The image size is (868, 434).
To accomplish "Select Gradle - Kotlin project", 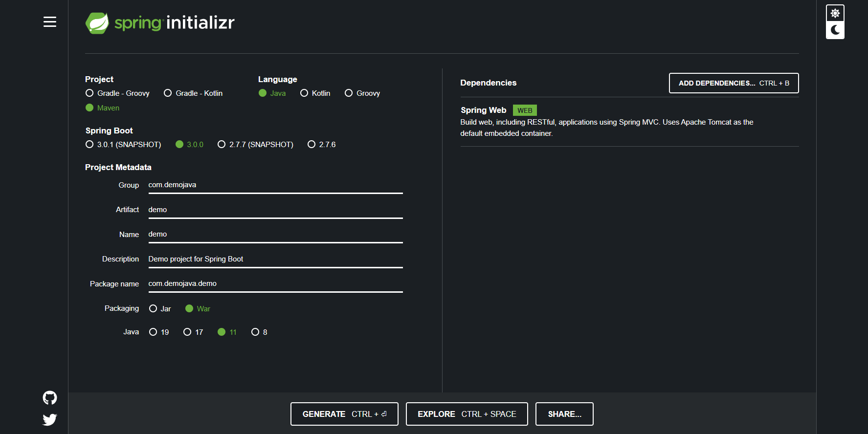I will 193,93.
